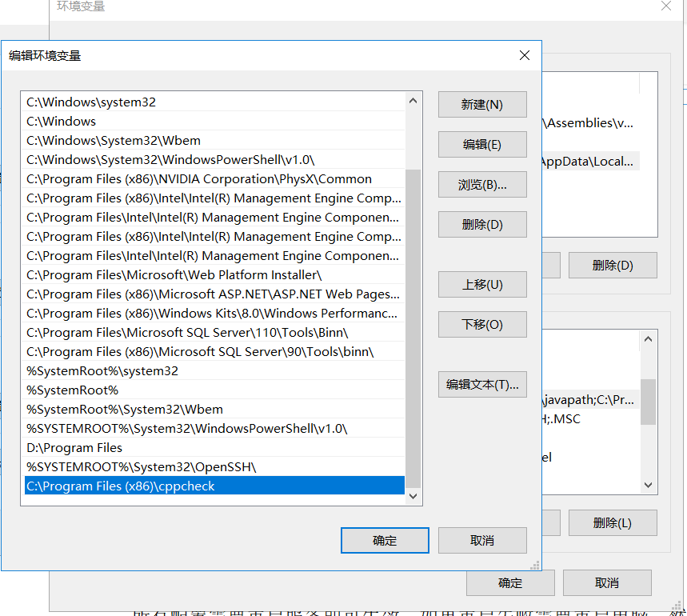Click the 新建(N) button
687x616 pixels.
click(x=482, y=105)
